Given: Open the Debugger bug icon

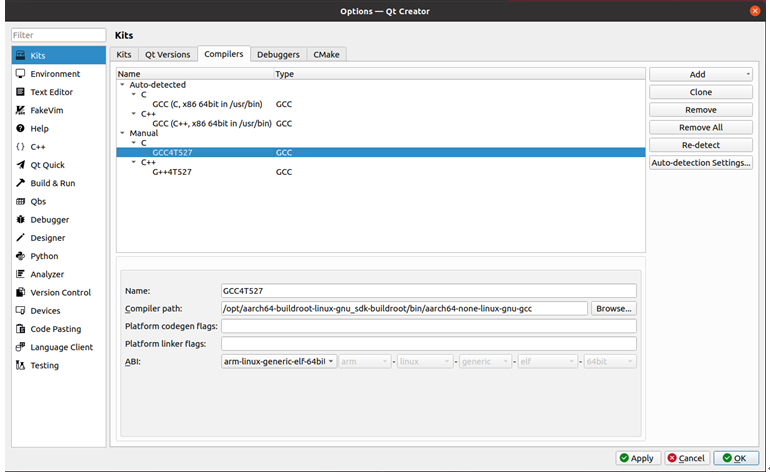Looking at the screenshot, I should (x=20, y=220).
